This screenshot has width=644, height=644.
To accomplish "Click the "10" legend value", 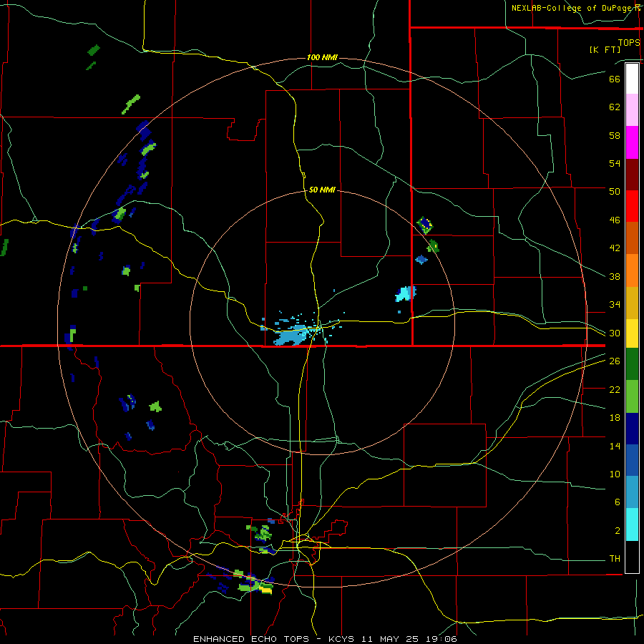I will coord(615,474).
